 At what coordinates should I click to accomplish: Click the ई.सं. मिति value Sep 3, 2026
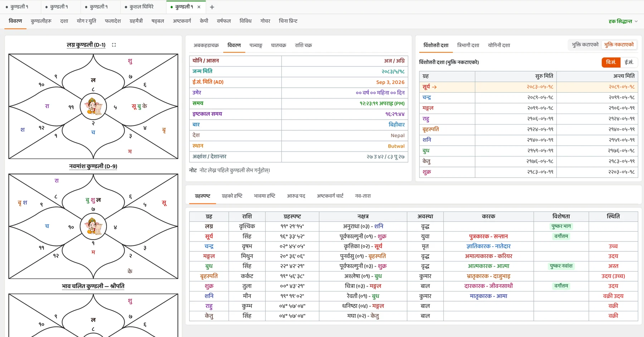pos(390,82)
